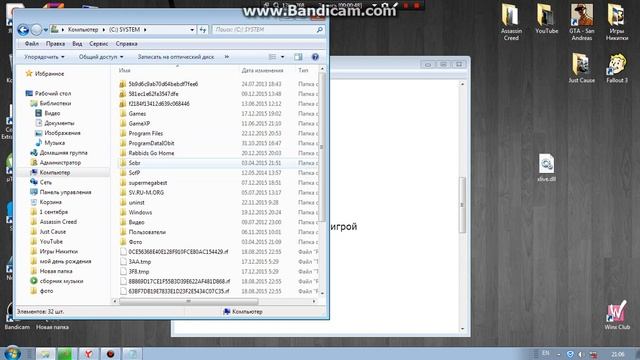This screenshot has height=360, width=640.
Task: Open the recent locations dropdown arrow
Action: pos(46,30)
